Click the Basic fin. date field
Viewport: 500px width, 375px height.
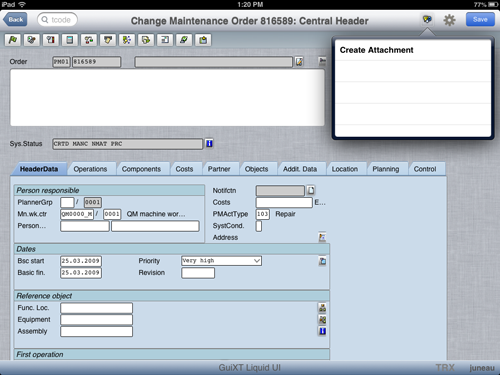click(x=81, y=273)
